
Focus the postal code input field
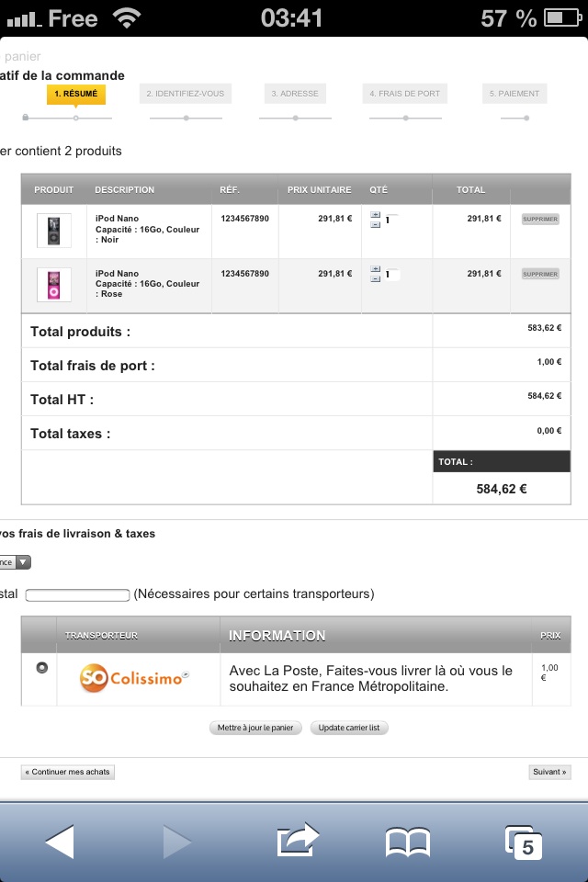(78, 594)
